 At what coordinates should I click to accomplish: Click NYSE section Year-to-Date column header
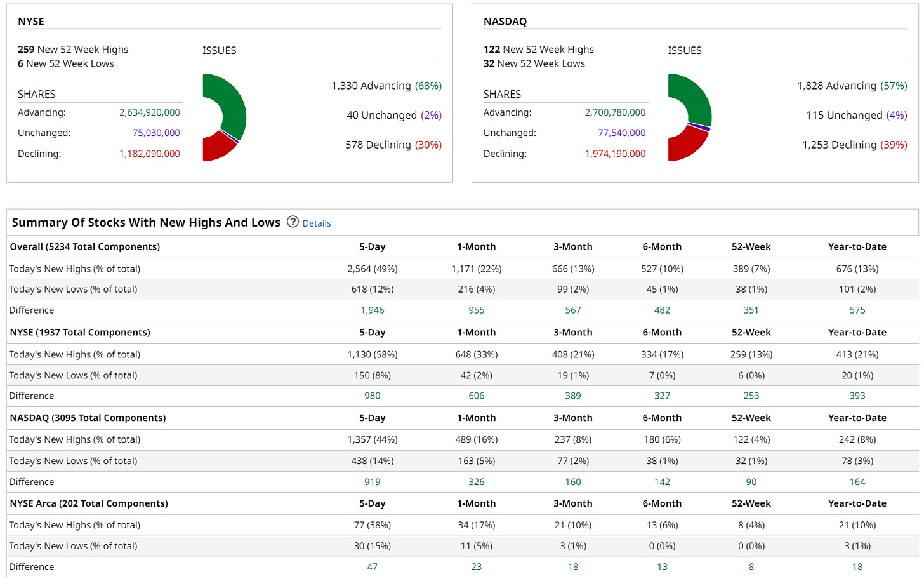click(857, 332)
